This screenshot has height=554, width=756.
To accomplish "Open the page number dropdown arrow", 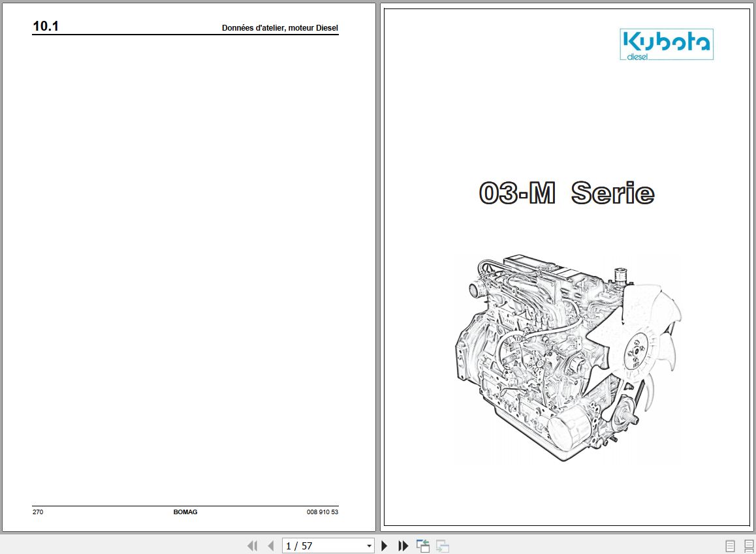I will [x=370, y=546].
